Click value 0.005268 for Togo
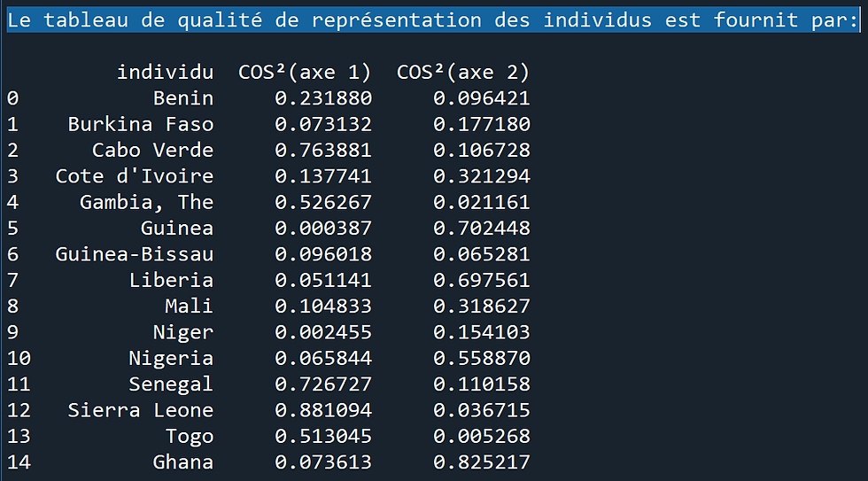 (x=482, y=436)
